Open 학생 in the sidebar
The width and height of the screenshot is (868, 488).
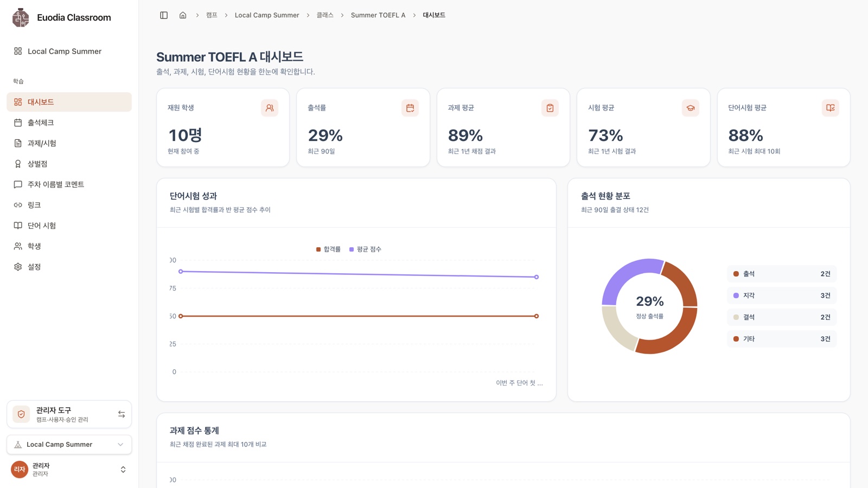pyautogui.click(x=69, y=246)
